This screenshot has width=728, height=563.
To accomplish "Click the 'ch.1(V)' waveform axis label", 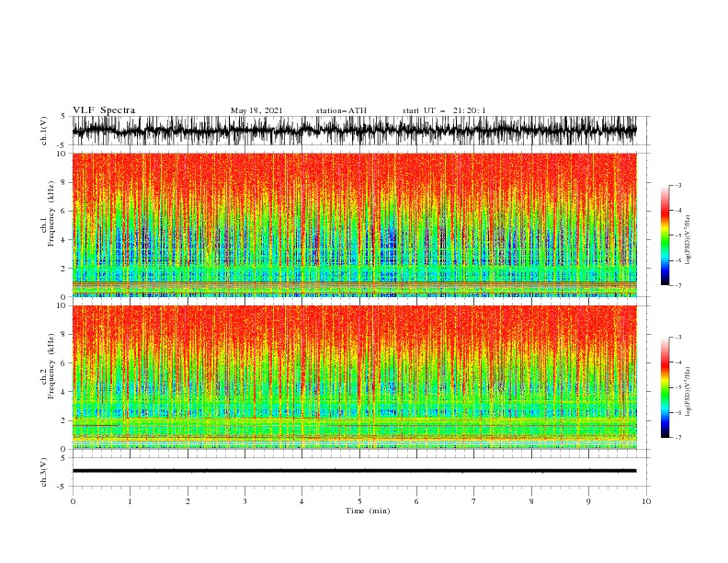I will [x=44, y=131].
